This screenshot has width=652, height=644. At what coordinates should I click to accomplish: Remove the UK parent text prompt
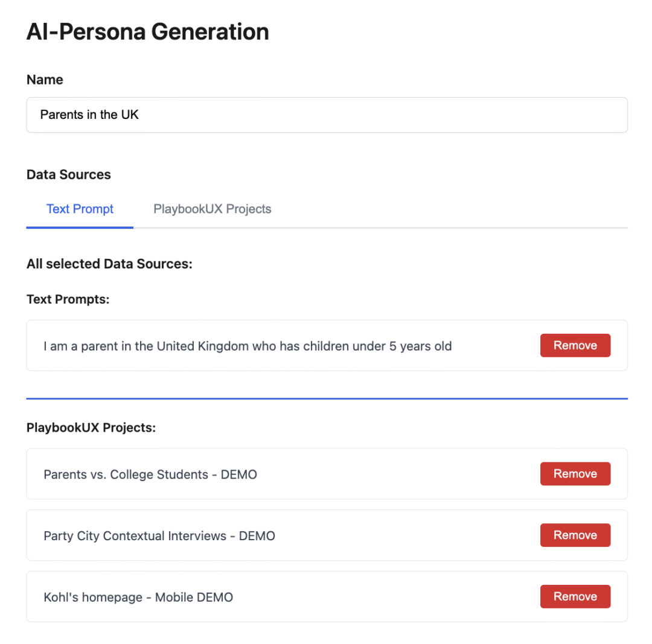point(575,345)
